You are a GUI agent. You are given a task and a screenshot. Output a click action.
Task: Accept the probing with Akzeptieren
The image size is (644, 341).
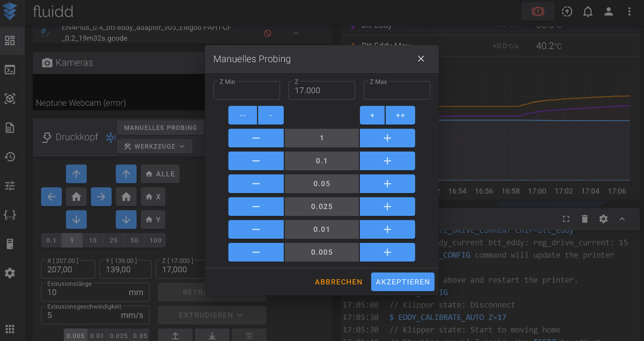point(403,282)
